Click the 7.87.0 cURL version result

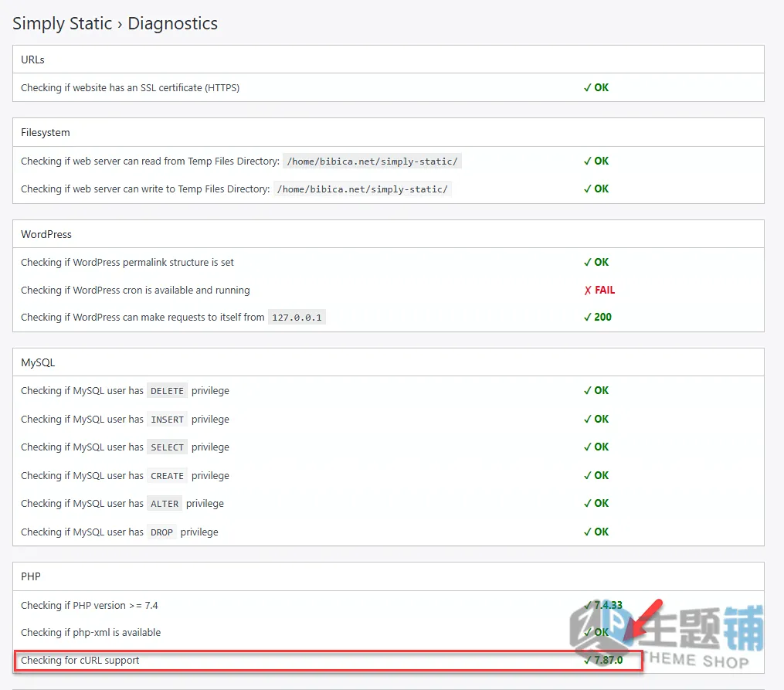[603, 661]
